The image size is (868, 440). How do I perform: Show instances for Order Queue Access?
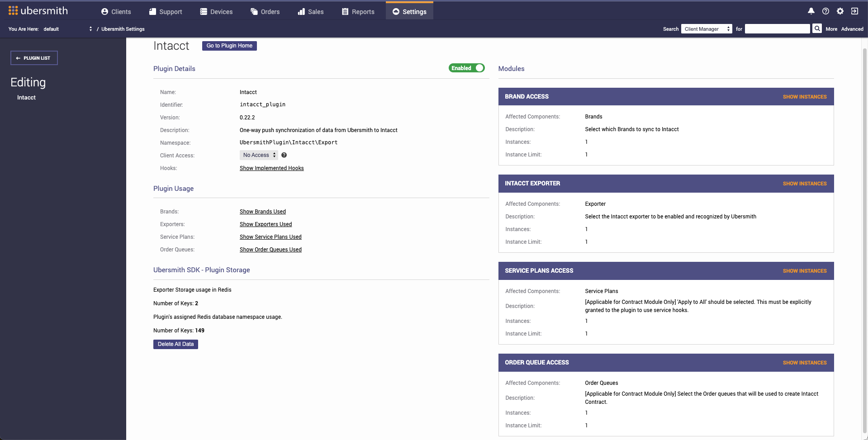click(805, 363)
